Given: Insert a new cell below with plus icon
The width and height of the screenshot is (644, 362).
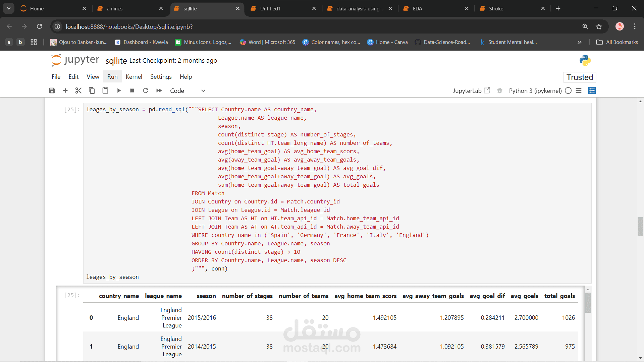Looking at the screenshot, I should pyautogui.click(x=65, y=90).
